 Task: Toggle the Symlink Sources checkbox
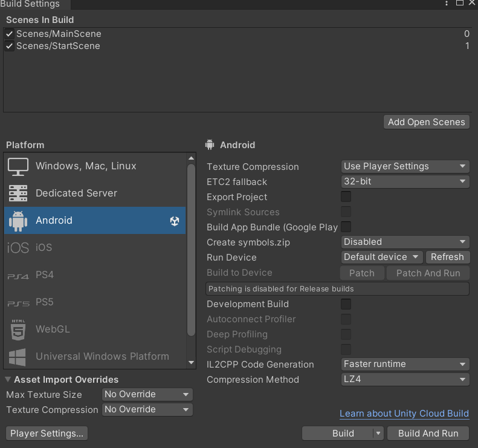tap(346, 212)
